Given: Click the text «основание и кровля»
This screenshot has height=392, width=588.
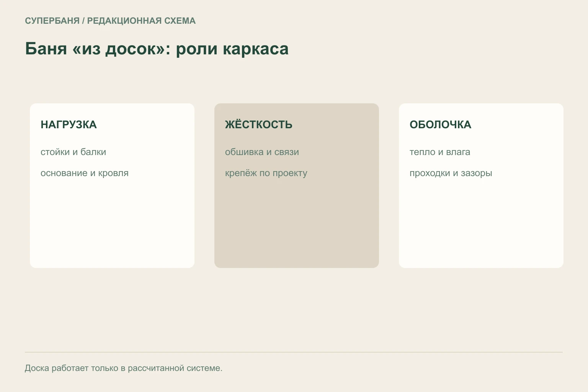Looking at the screenshot, I should coord(85,173).
